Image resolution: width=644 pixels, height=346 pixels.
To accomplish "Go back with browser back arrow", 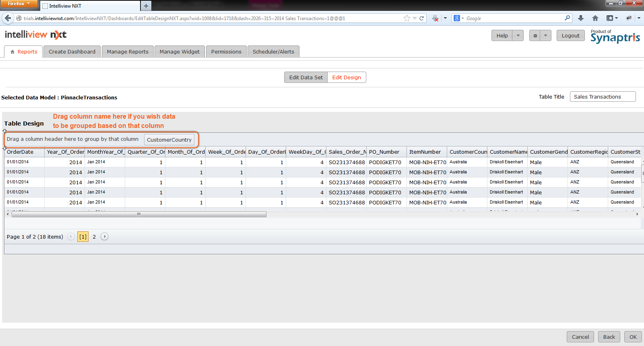I will coord(8,18).
